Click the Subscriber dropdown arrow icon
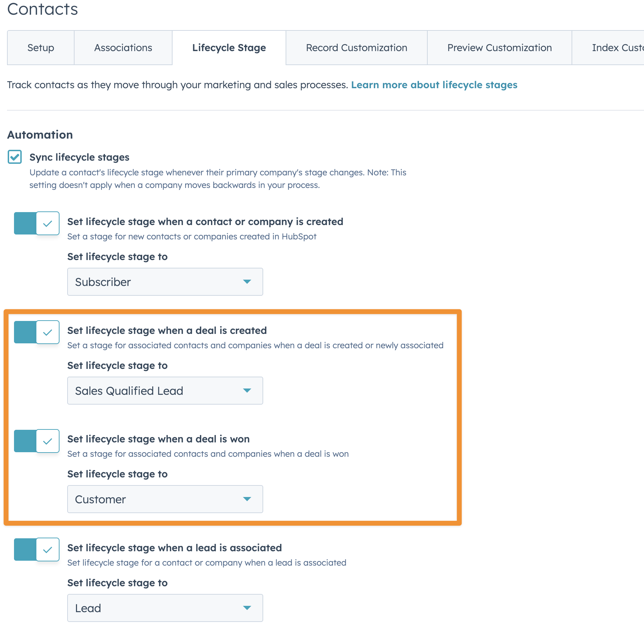This screenshot has height=644, width=644. [247, 282]
